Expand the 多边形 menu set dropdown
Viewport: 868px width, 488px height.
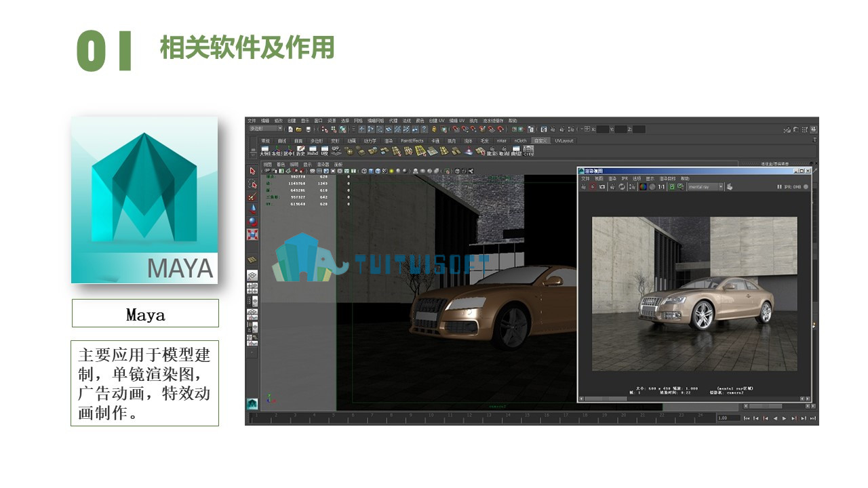tap(265, 129)
